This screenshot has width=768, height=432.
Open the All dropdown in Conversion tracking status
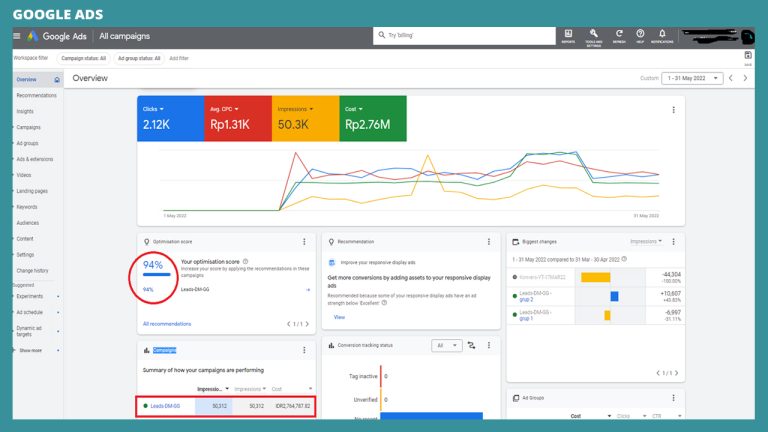click(445, 345)
